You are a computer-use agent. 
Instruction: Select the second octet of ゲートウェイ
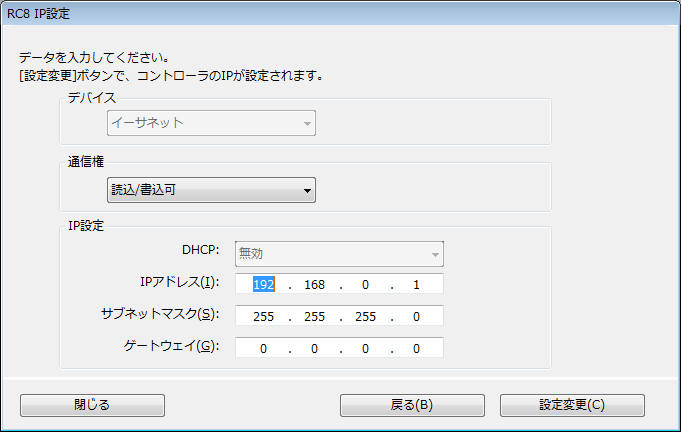[314, 349]
